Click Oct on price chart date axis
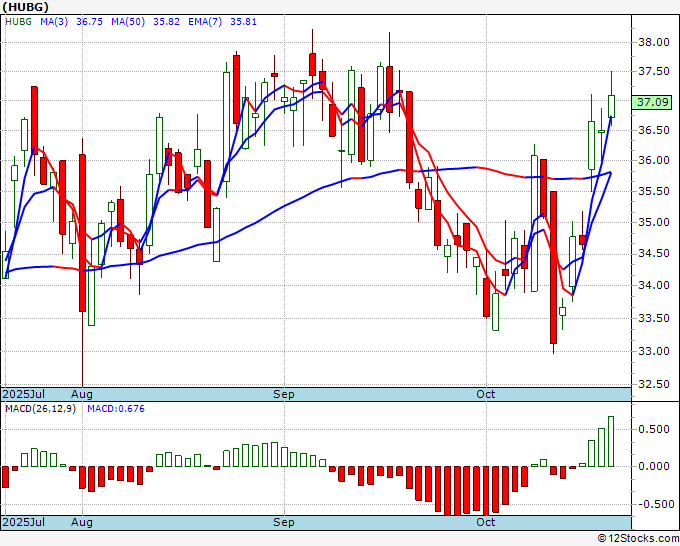 pos(485,394)
